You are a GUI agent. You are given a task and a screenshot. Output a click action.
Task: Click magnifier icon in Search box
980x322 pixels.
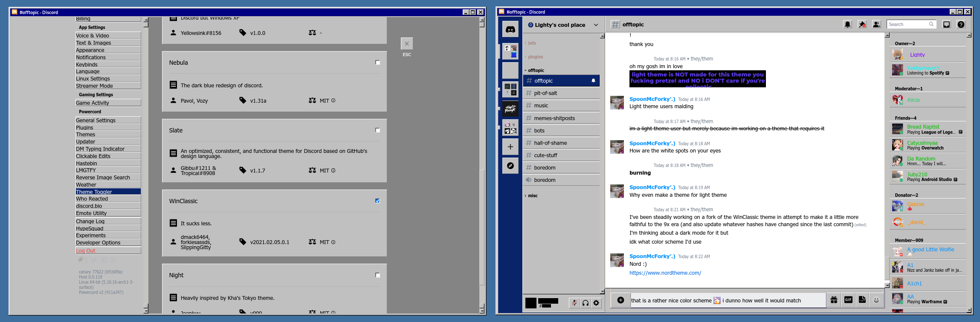pos(931,24)
